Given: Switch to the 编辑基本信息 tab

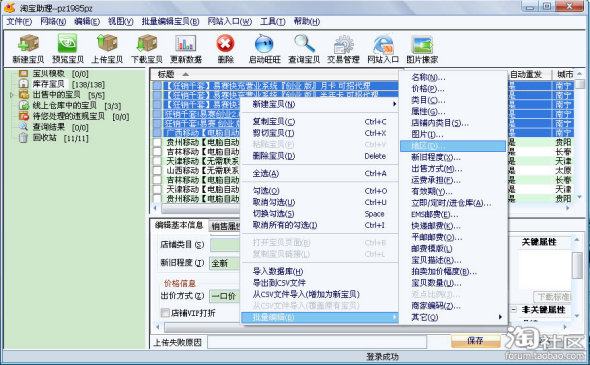Looking at the screenshot, I should click(x=179, y=225).
